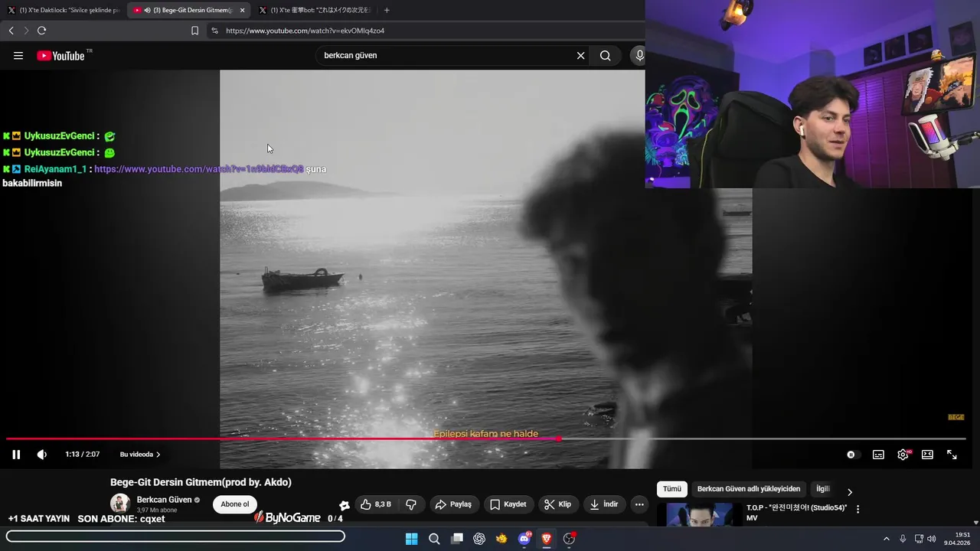Open the OBS icon on the taskbar
This screenshot has height=551, width=980.
coord(569,539)
